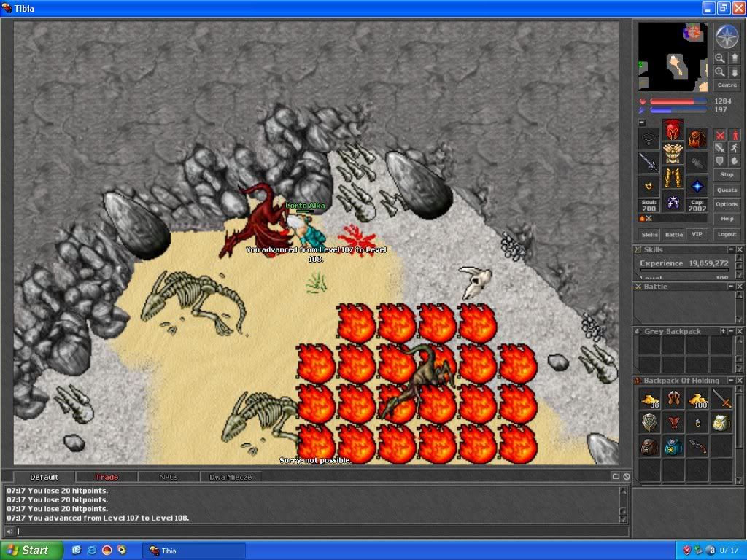
Task: Minimize the Skills panel
Action: tap(730, 249)
